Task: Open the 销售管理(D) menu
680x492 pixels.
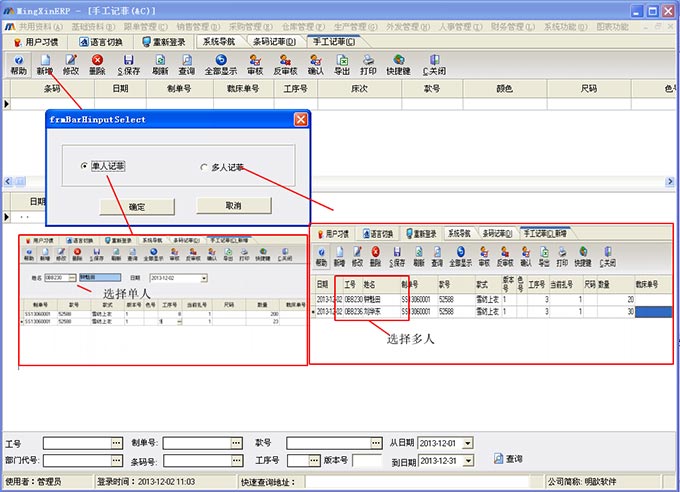Action: coord(198,27)
